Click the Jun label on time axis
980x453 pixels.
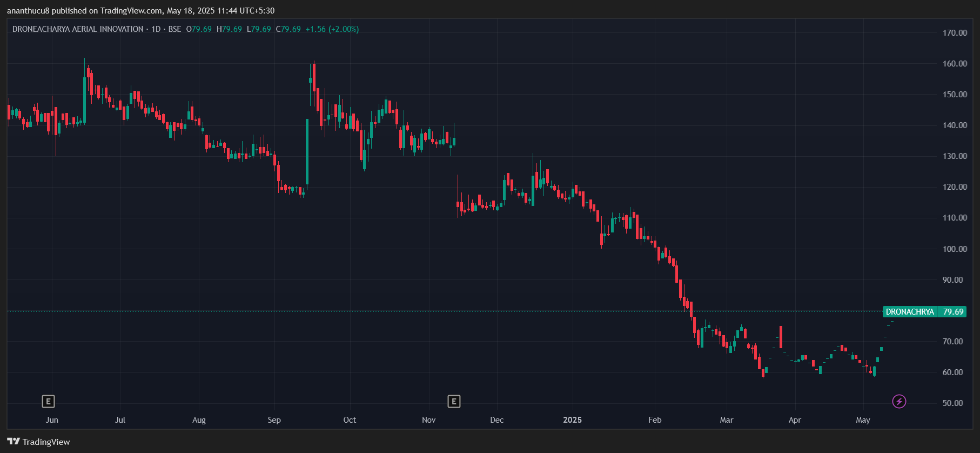[52, 420]
